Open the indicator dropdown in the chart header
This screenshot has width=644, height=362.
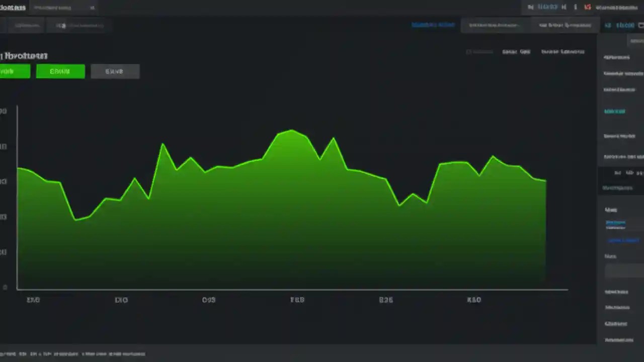[493, 25]
